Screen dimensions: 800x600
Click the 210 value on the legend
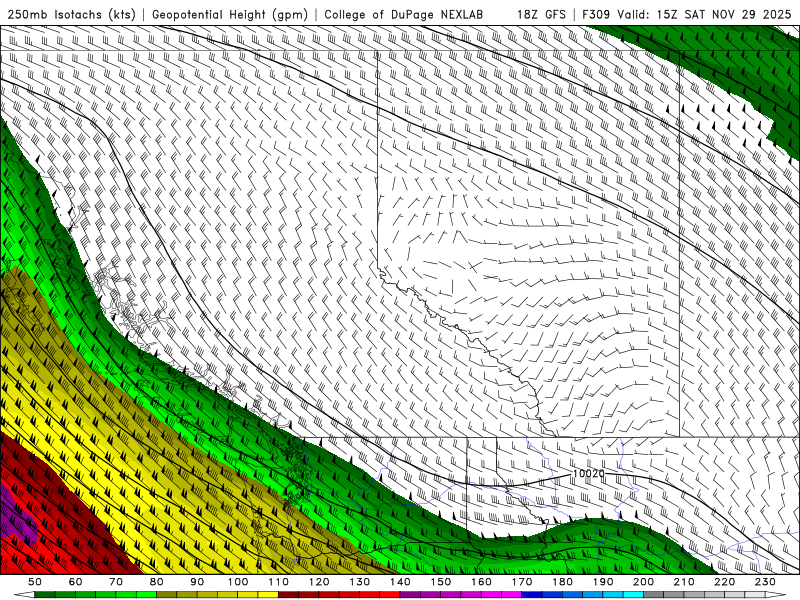tap(684, 582)
